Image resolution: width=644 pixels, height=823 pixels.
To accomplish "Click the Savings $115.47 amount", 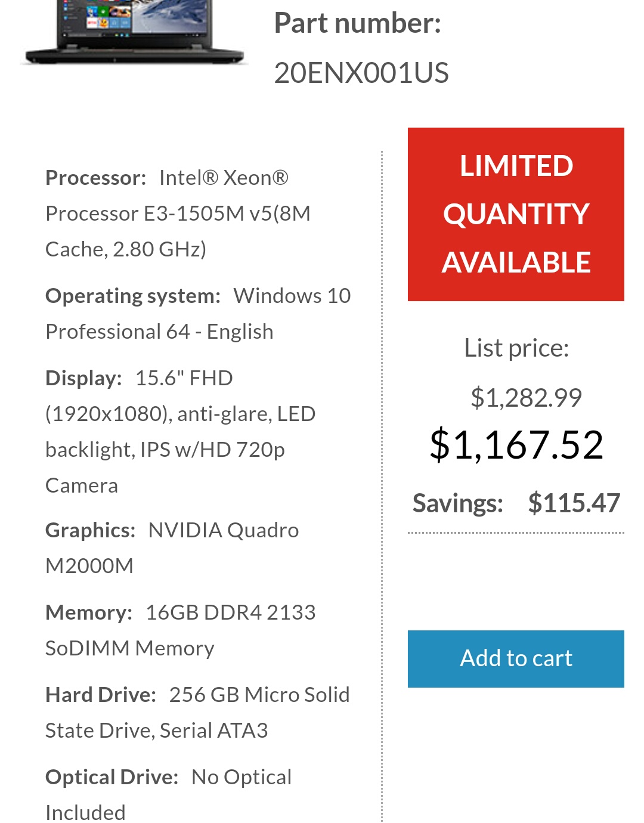I will click(574, 503).
